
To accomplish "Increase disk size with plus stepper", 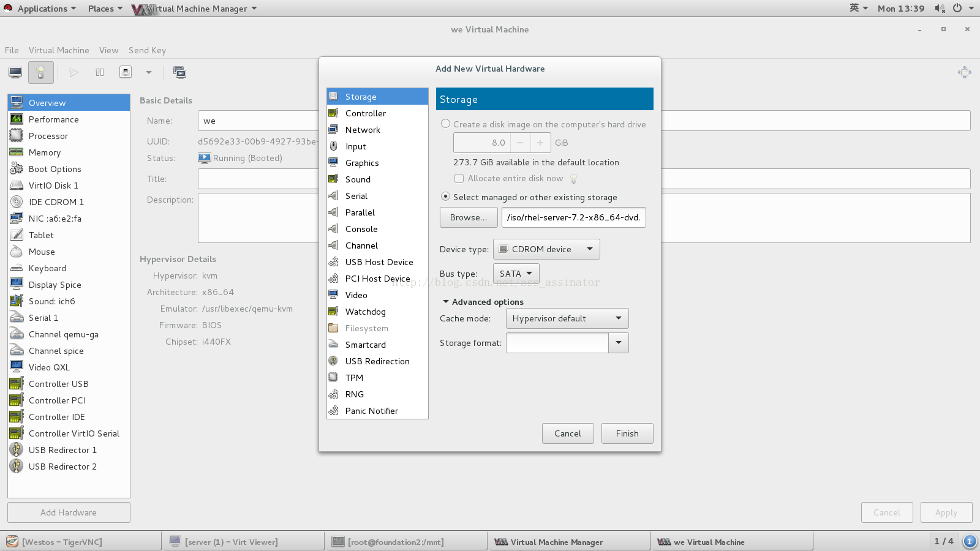I will tap(540, 143).
